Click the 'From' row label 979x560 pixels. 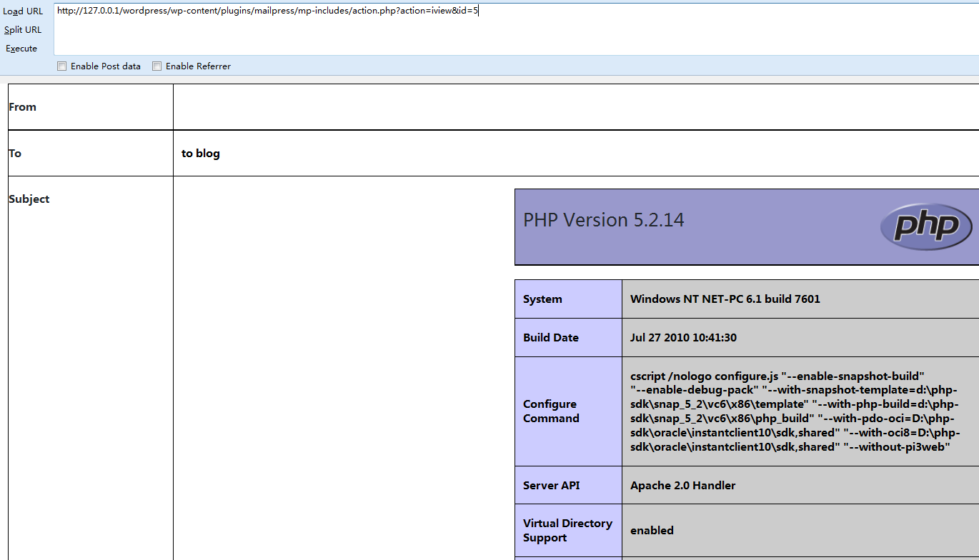(x=22, y=107)
